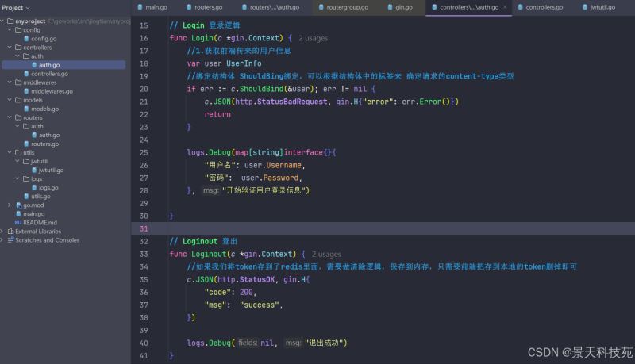Viewport: 635px width, 364px height.
Task: Click StatusOK on line 35
Action: click(x=256, y=279)
